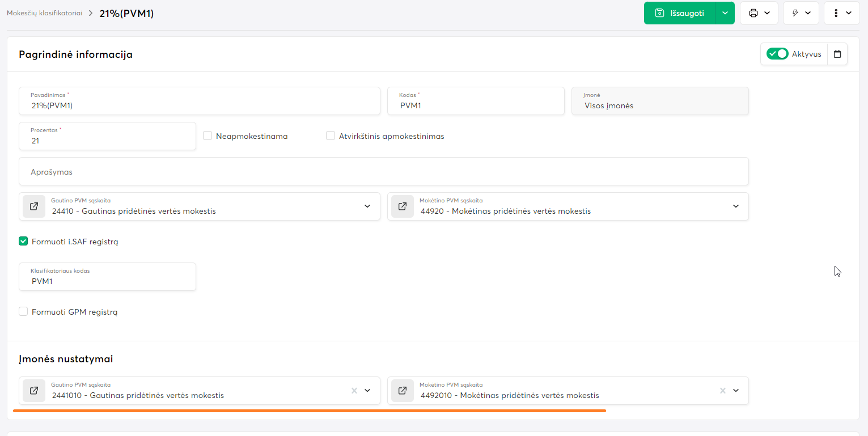
Task: Check the Neapmokestinama checkbox
Action: click(208, 136)
